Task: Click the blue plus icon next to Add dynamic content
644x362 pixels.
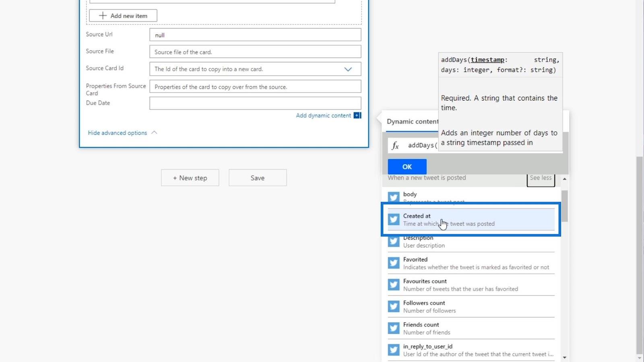Action: (357, 115)
